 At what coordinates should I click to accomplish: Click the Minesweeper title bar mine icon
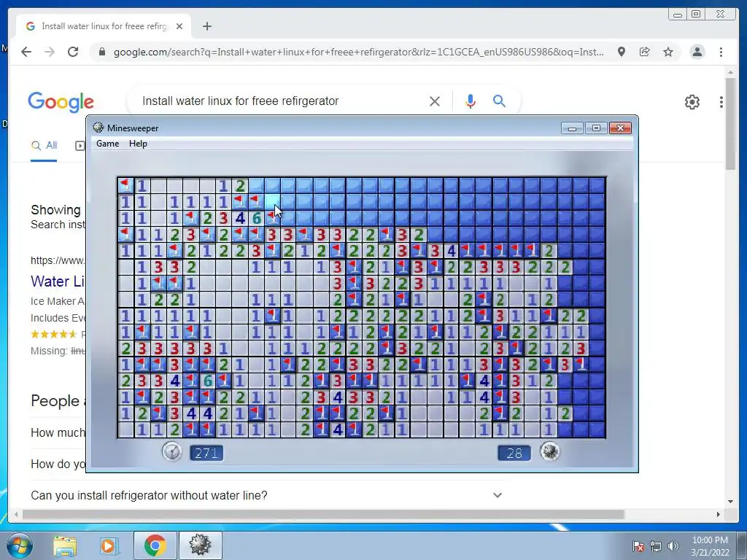click(x=98, y=128)
